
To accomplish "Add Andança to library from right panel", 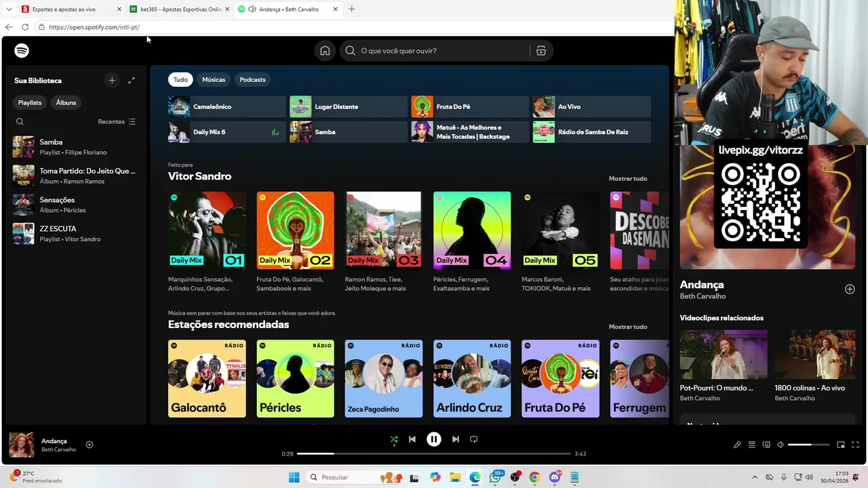I will (x=850, y=289).
